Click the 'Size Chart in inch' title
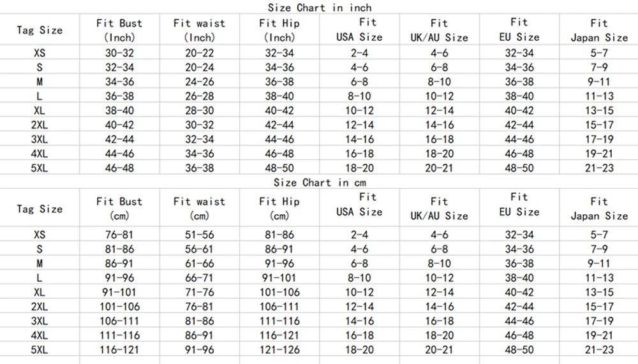This screenshot has height=364, width=638. point(320,8)
